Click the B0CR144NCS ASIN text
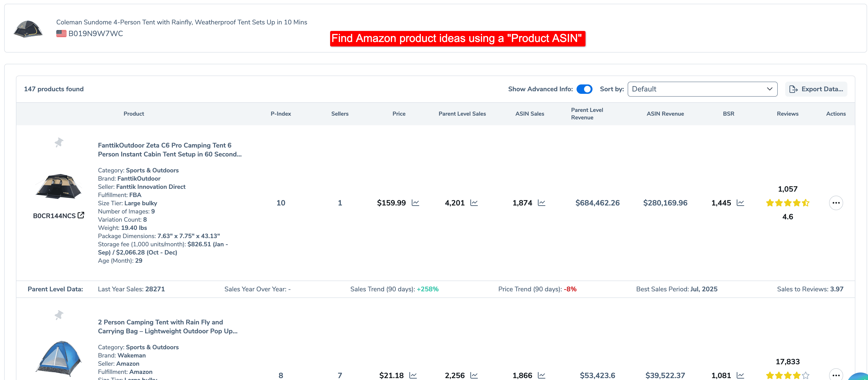The height and width of the screenshot is (380, 868). [54, 216]
